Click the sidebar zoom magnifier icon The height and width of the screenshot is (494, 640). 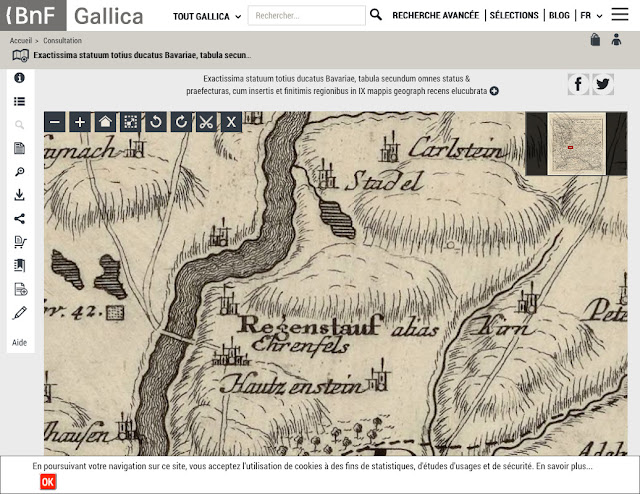pyautogui.click(x=19, y=171)
